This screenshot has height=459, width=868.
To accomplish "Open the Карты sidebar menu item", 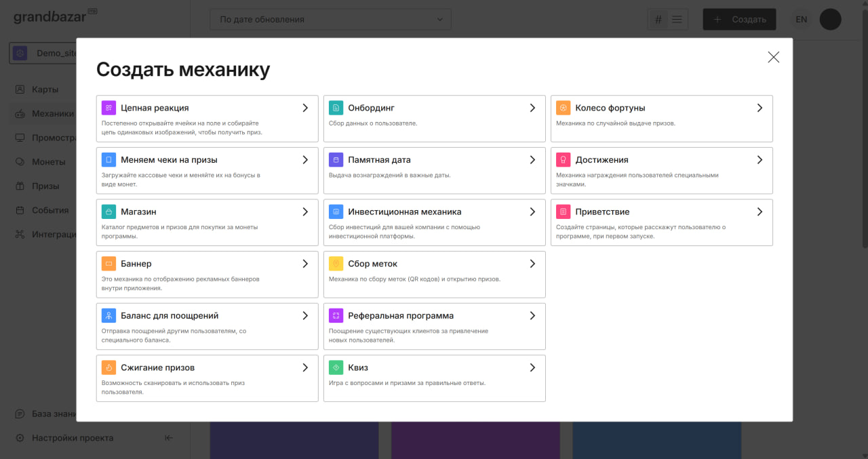I will point(45,89).
